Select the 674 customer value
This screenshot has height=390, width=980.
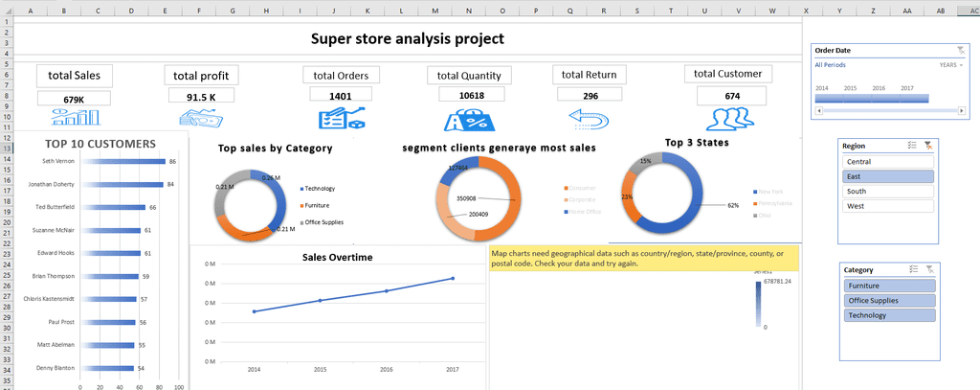(732, 96)
